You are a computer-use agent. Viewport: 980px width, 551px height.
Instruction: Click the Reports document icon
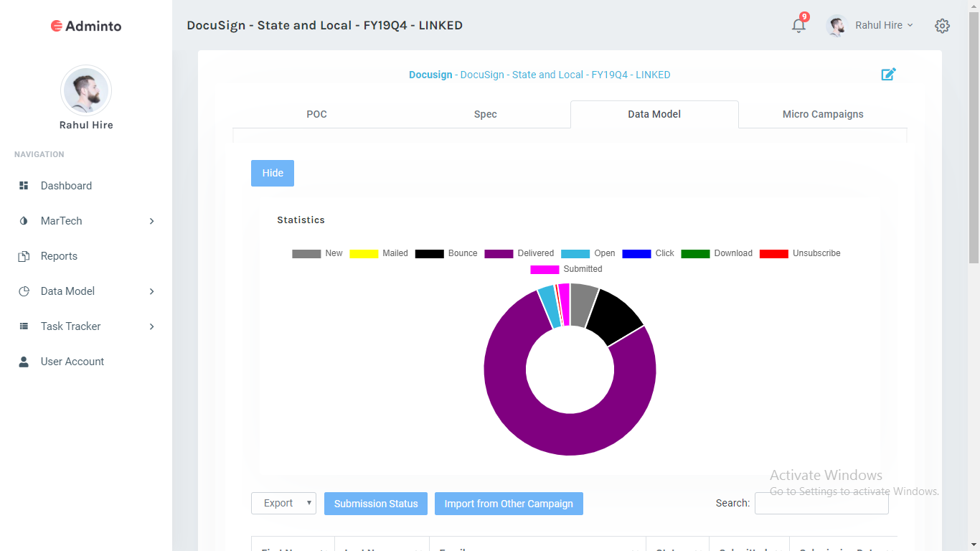(x=24, y=256)
